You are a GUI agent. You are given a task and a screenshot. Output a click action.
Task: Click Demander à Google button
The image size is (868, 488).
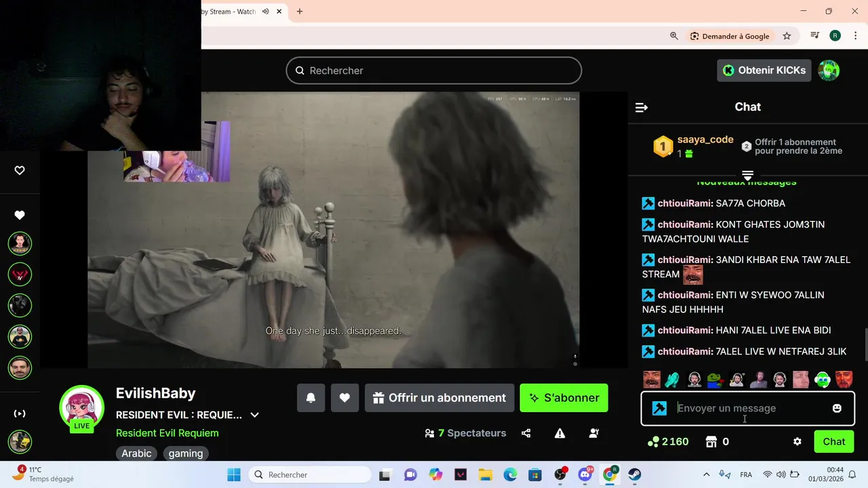pyautogui.click(x=730, y=36)
